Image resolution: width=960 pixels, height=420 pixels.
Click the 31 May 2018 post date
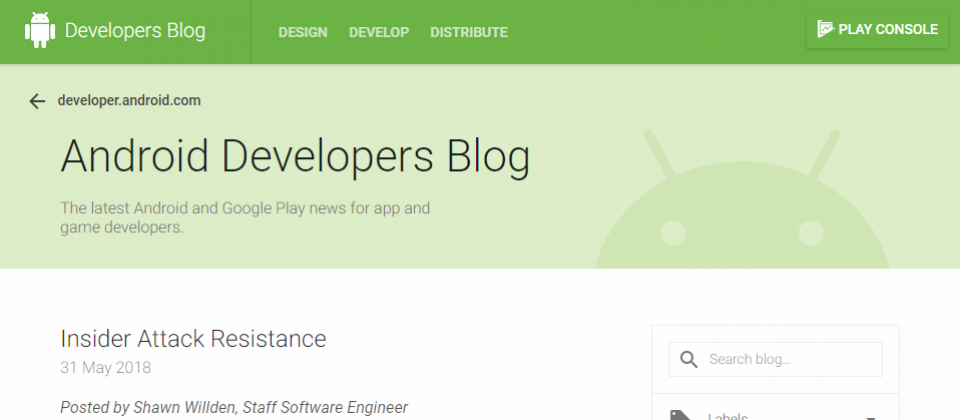tap(105, 367)
